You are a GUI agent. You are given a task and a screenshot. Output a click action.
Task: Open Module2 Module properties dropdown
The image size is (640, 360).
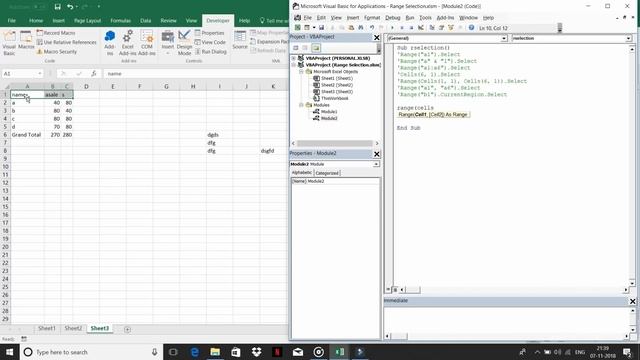(376, 164)
